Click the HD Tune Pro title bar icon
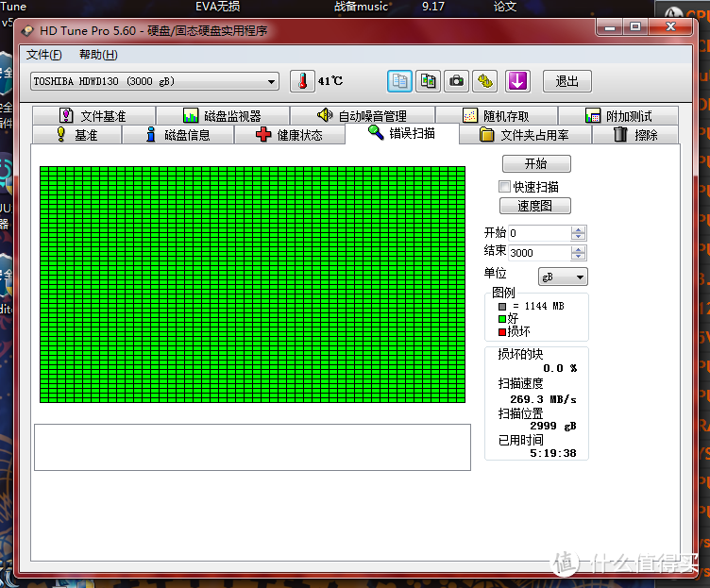Viewport: 710px width, 588px height. point(27,31)
